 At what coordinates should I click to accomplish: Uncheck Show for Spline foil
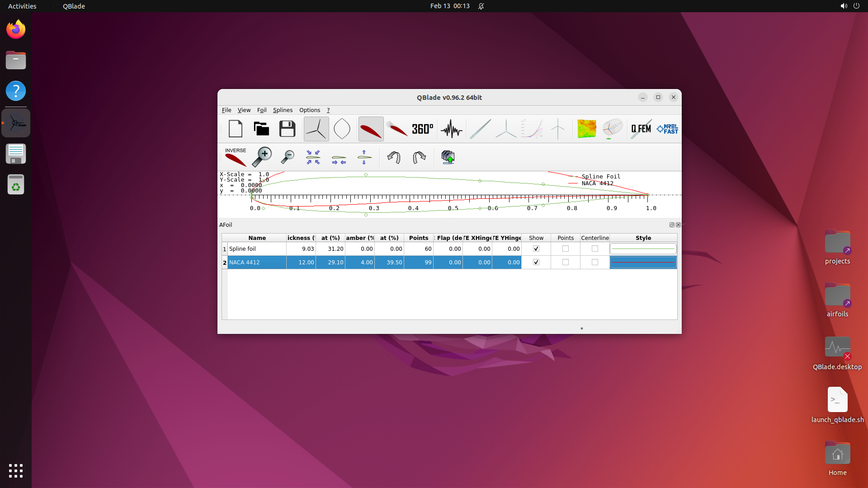[536, 249]
